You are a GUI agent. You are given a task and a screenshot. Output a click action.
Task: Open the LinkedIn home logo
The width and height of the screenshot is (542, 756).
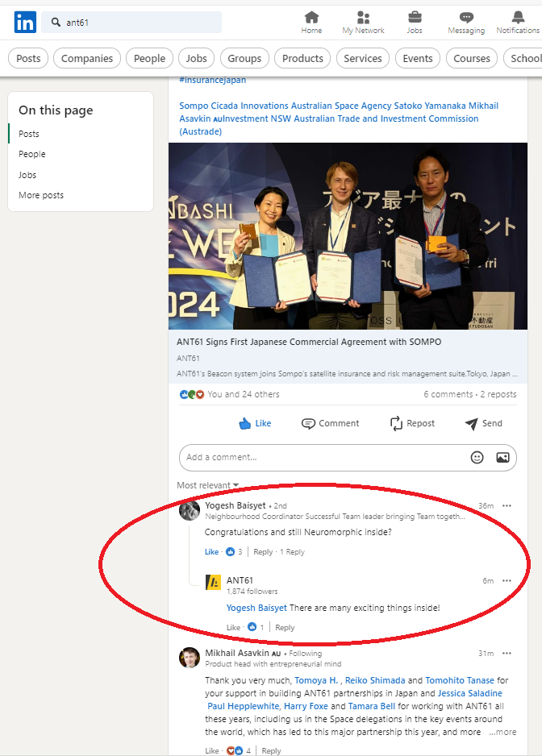point(25,23)
